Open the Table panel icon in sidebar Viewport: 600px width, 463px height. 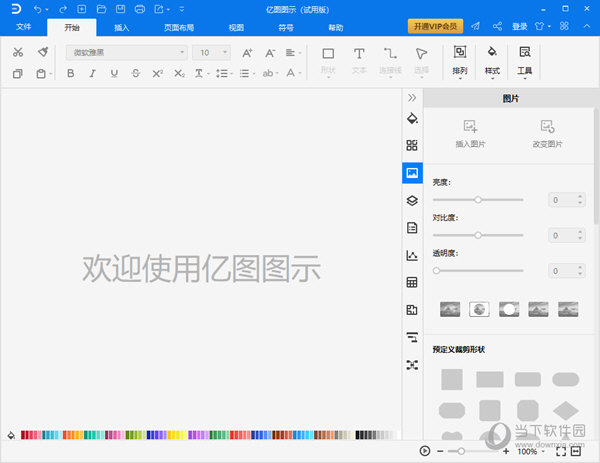point(412,282)
